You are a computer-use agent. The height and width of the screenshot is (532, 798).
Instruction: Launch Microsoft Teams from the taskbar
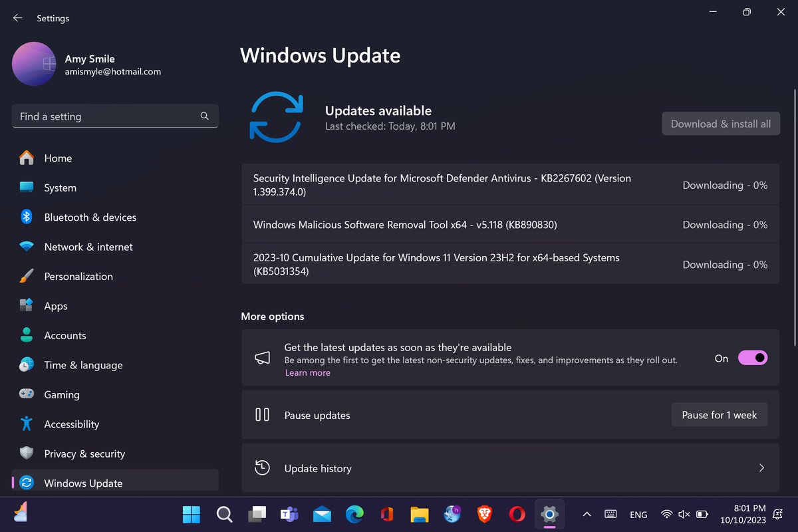pyautogui.click(x=289, y=514)
